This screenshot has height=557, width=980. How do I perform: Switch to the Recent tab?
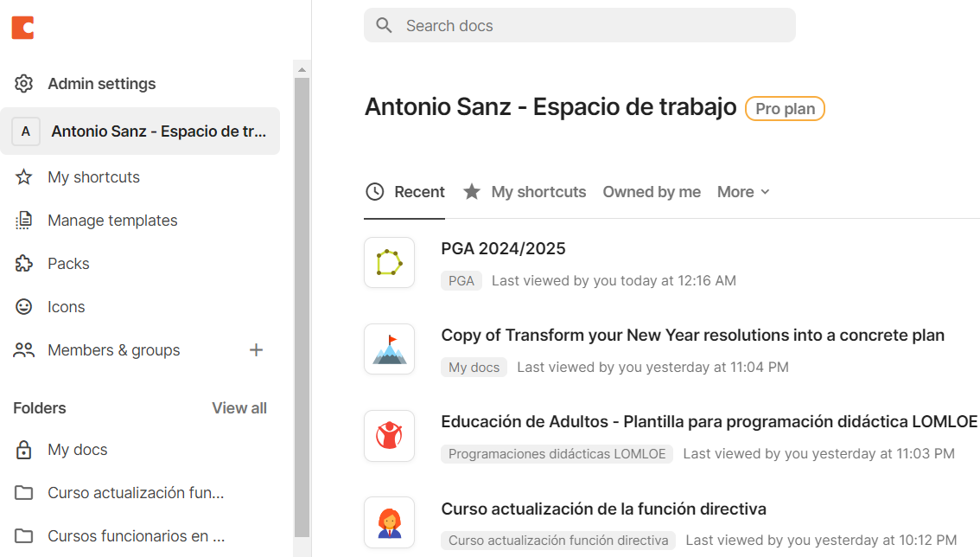coord(404,192)
